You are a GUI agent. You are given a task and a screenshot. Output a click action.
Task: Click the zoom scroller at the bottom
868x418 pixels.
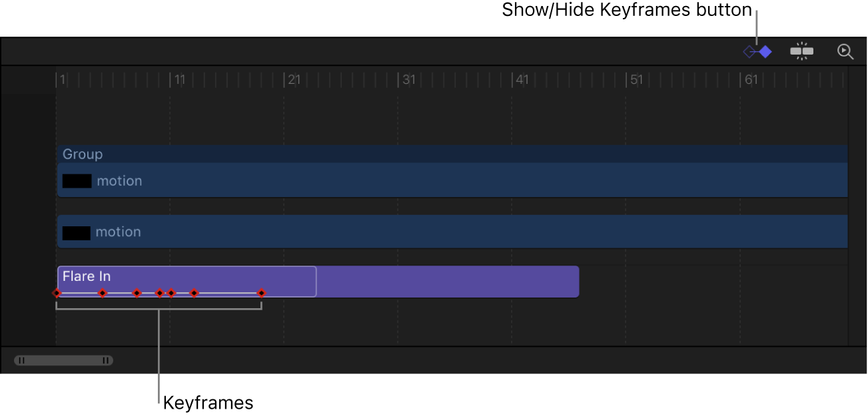[63, 359]
